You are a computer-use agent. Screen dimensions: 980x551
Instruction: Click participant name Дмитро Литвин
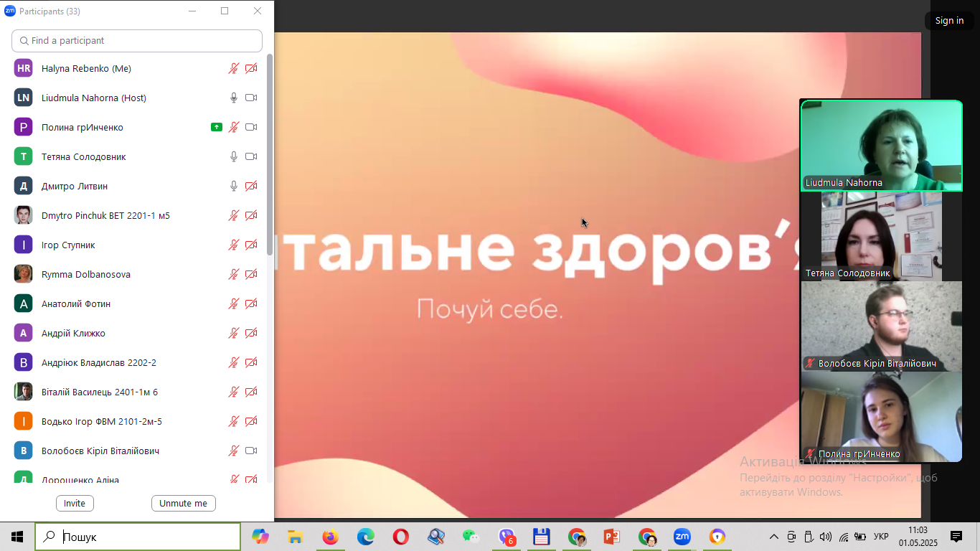[75, 186]
